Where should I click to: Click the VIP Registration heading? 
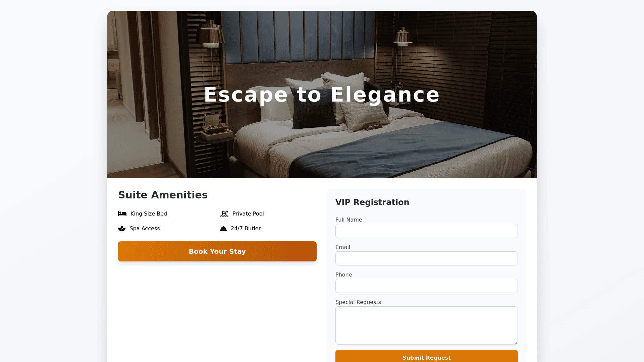coord(372,202)
